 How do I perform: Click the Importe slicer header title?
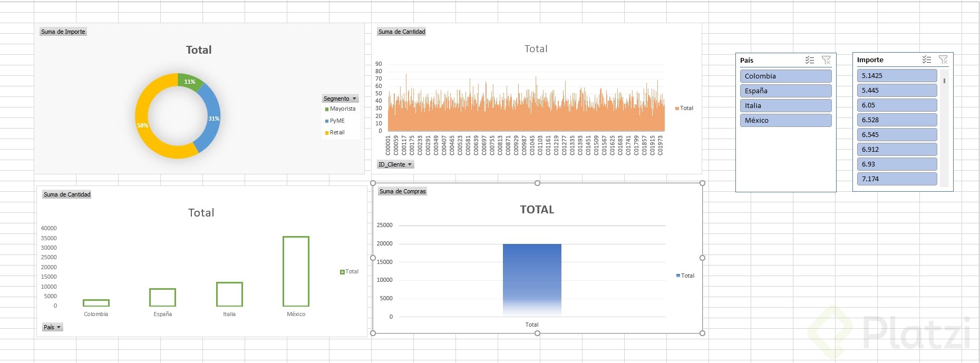pyautogui.click(x=870, y=60)
